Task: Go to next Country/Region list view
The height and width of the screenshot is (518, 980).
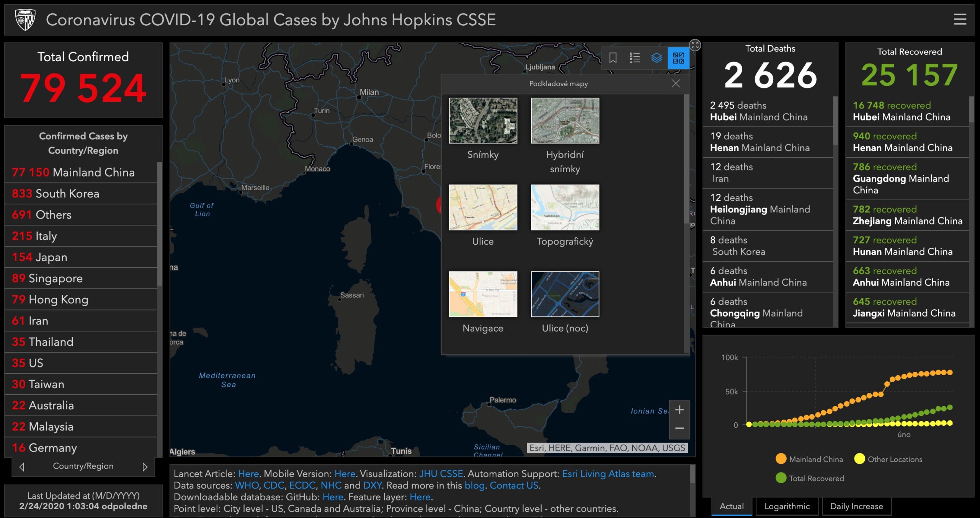Action: (x=145, y=467)
